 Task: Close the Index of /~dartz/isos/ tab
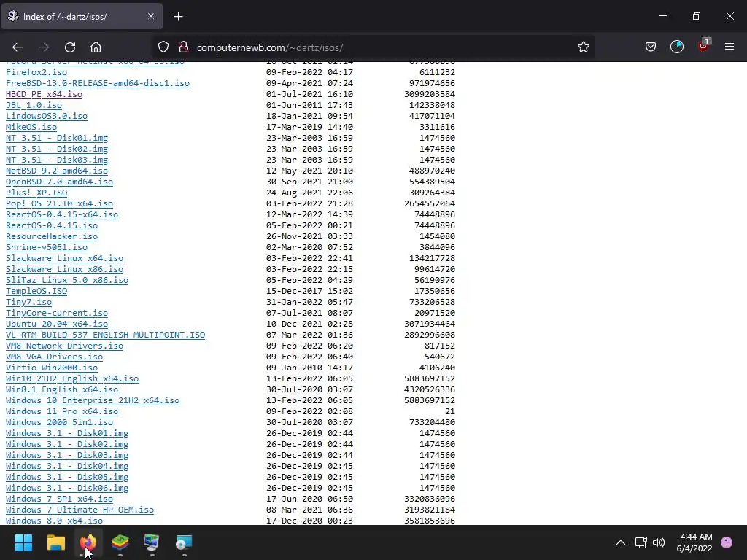(x=150, y=16)
